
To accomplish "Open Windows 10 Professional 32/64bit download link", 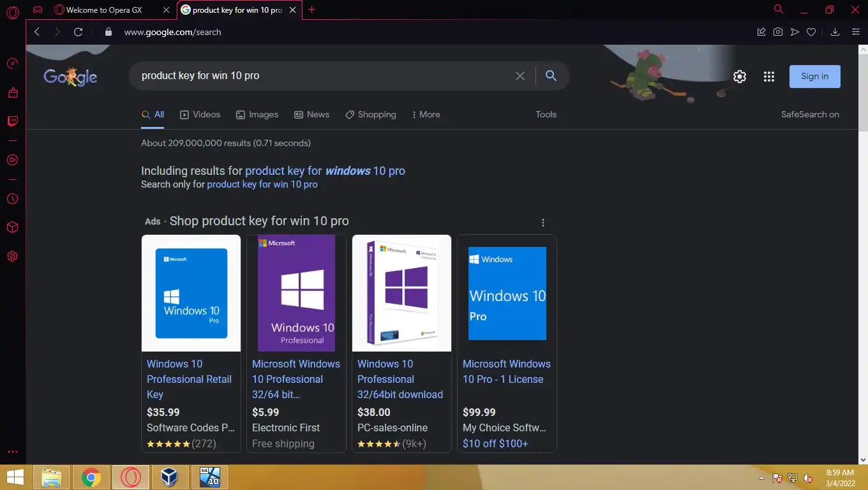I will pos(400,379).
